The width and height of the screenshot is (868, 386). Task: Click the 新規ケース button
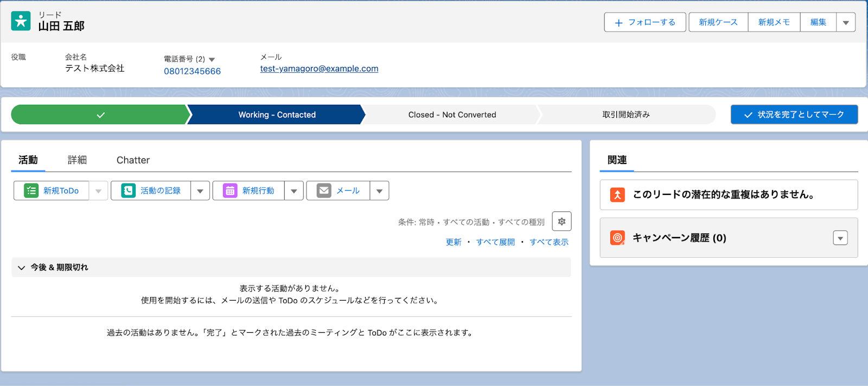coord(718,22)
